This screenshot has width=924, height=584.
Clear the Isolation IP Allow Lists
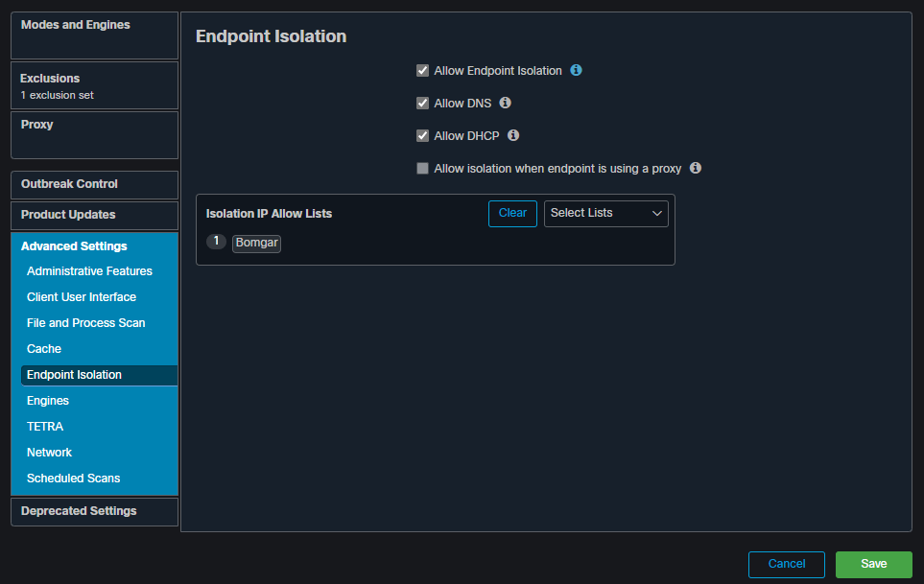pos(512,213)
